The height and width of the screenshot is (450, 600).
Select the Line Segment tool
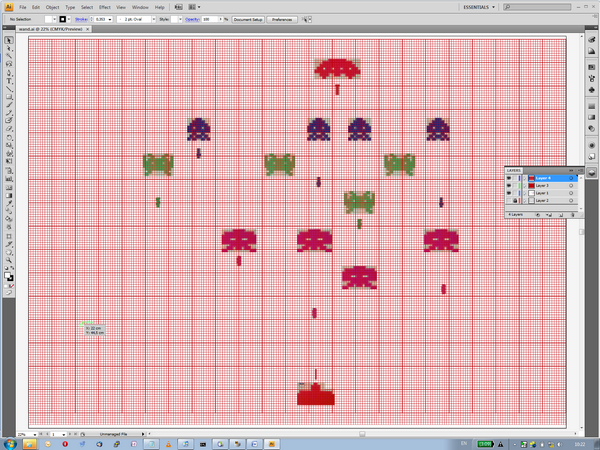click(x=9, y=89)
